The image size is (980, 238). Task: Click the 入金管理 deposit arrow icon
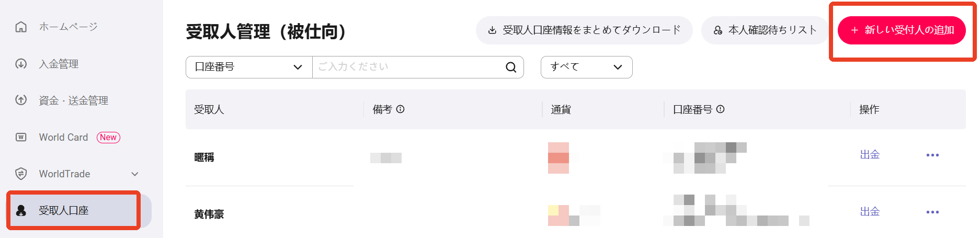click(x=21, y=64)
